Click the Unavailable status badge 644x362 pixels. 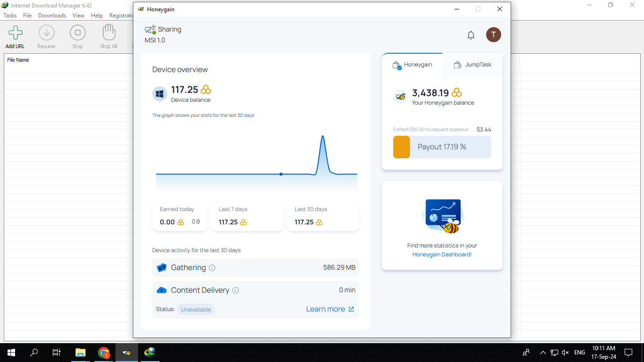point(196,310)
